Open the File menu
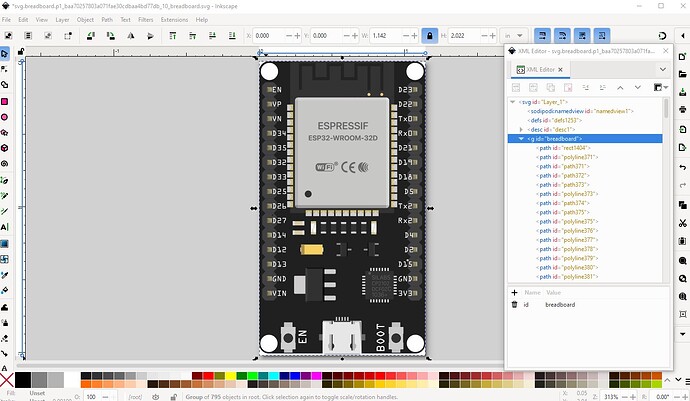Image resolution: width=690 pixels, height=401 pixels. [6, 20]
